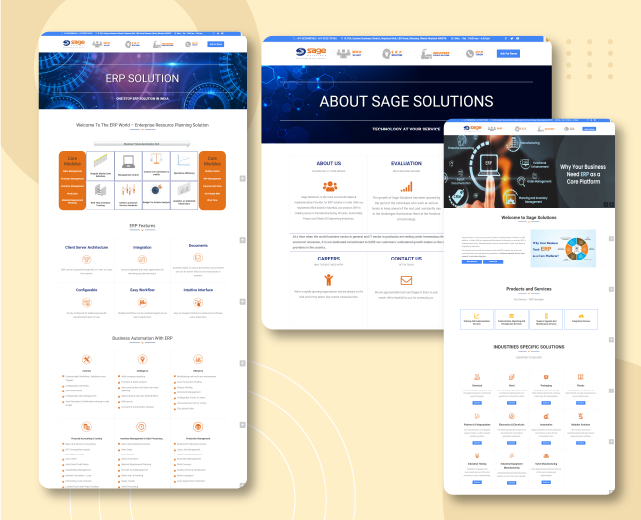Image resolution: width=641 pixels, height=520 pixels.
Task: Click the Automobile industry icon
Action: 546,416
